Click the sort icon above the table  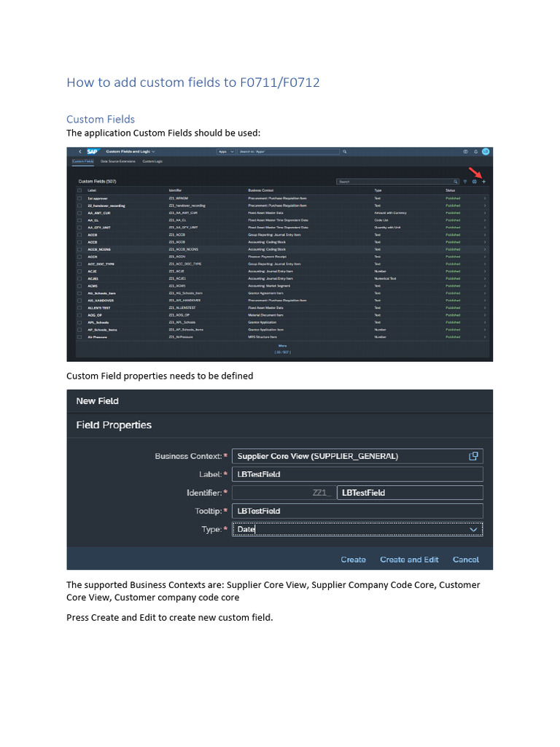click(465, 182)
